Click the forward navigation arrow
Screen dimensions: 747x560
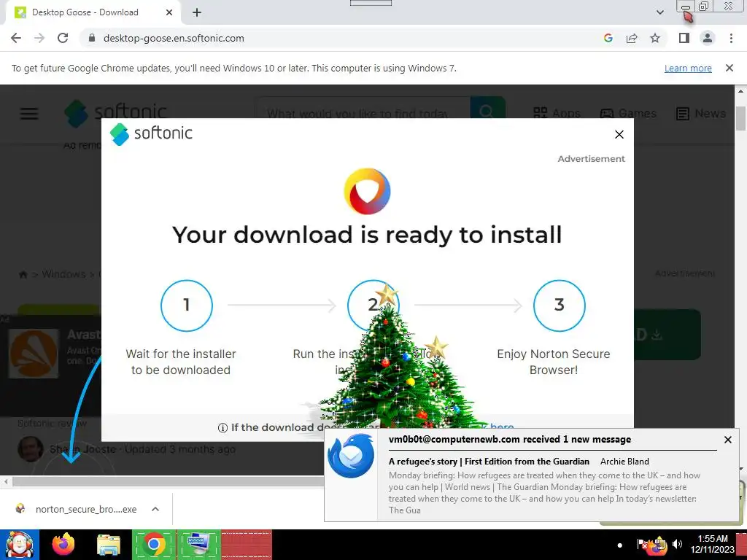(x=39, y=38)
